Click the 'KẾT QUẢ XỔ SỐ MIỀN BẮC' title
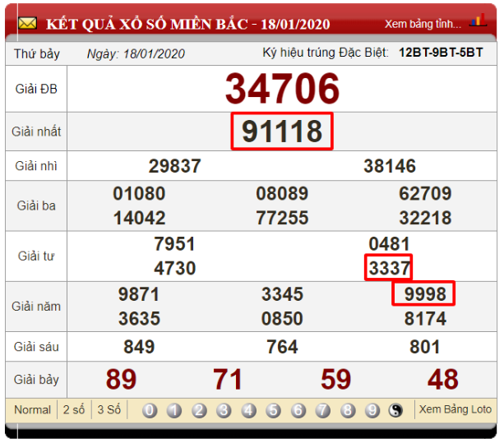The width and height of the screenshot is (504, 443). click(x=146, y=23)
